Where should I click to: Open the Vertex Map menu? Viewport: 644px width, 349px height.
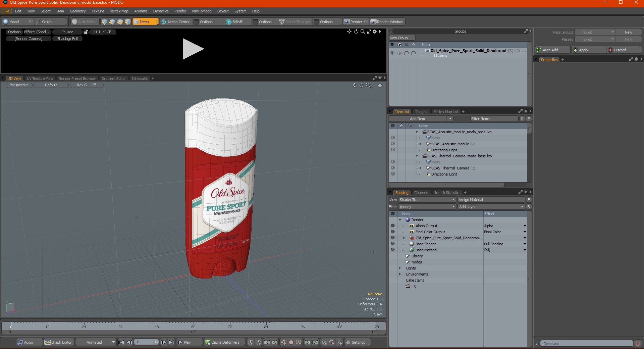point(119,11)
